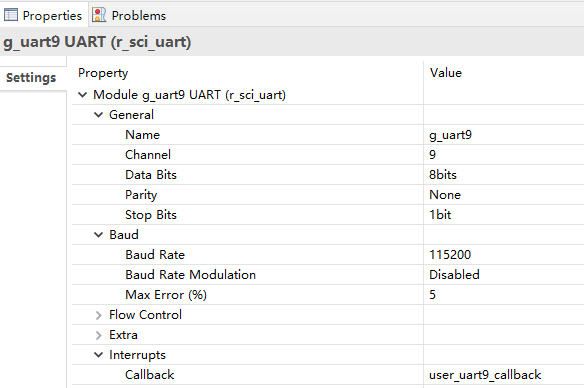Image resolution: width=584 pixels, height=388 pixels.
Task: Select the Extra tree item label
Action: click(123, 335)
